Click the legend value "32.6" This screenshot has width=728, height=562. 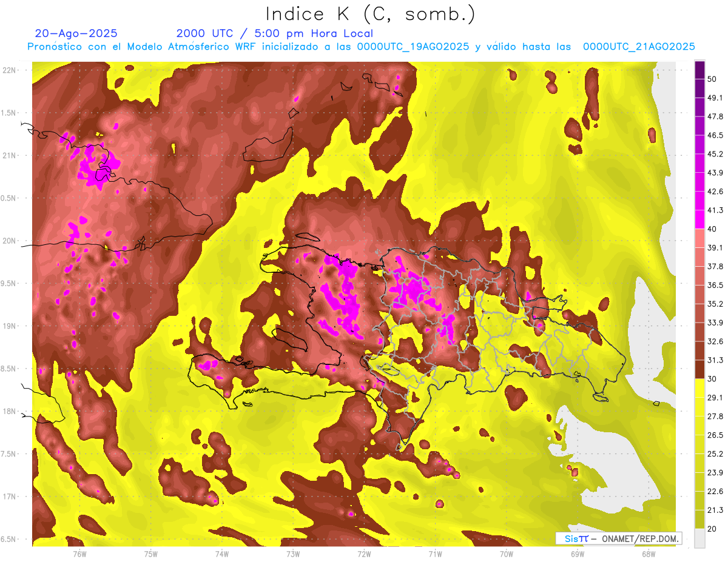tap(715, 341)
